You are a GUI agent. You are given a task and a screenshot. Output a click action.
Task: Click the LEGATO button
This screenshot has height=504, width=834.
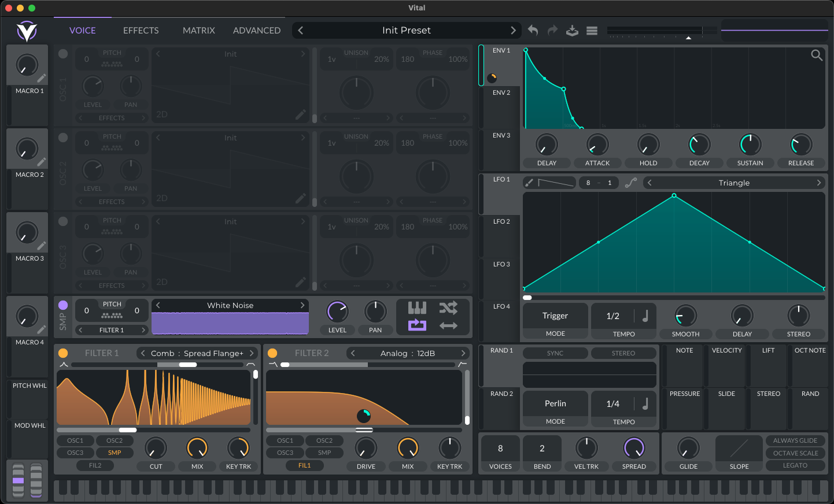[x=795, y=465]
